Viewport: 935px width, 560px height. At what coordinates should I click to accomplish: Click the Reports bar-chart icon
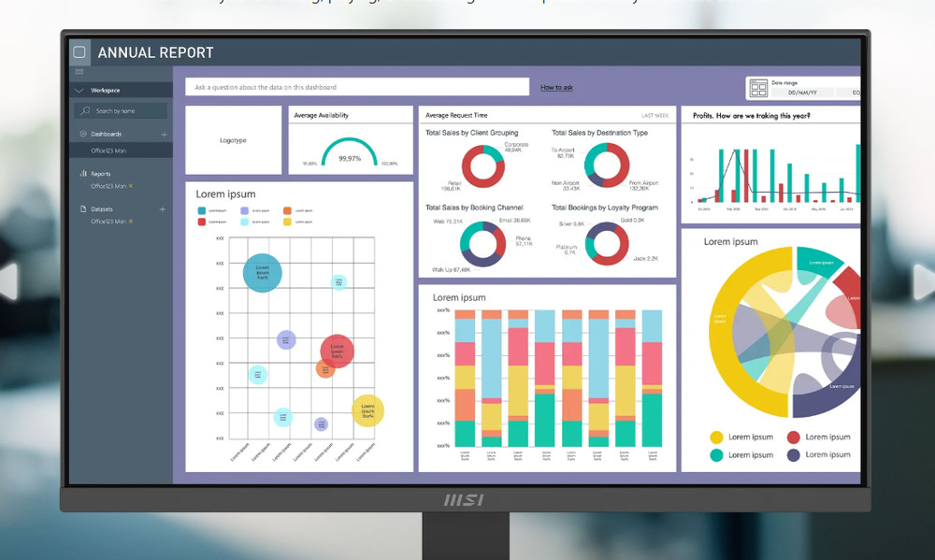83,174
